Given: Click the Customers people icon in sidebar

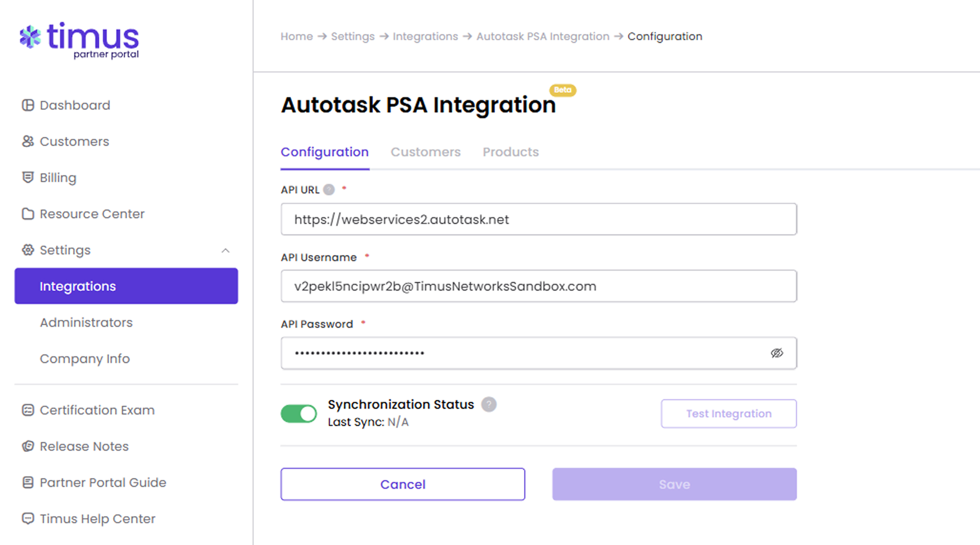Looking at the screenshot, I should point(28,141).
